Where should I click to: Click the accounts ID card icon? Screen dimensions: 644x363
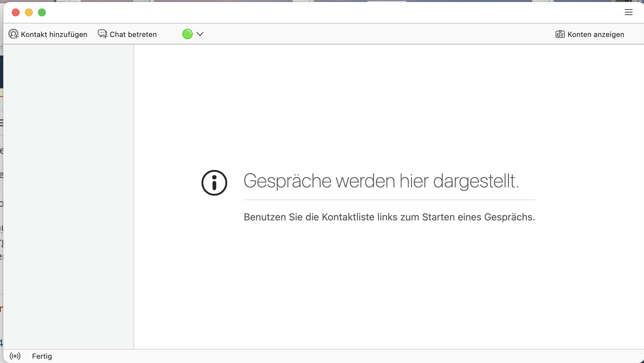pyautogui.click(x=560, y=34)
